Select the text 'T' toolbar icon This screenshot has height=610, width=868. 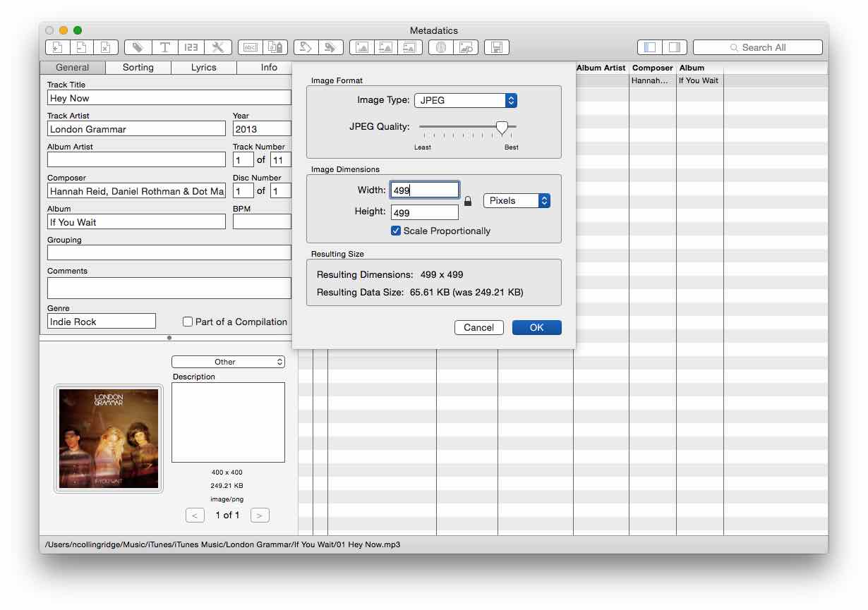[164, 47]
